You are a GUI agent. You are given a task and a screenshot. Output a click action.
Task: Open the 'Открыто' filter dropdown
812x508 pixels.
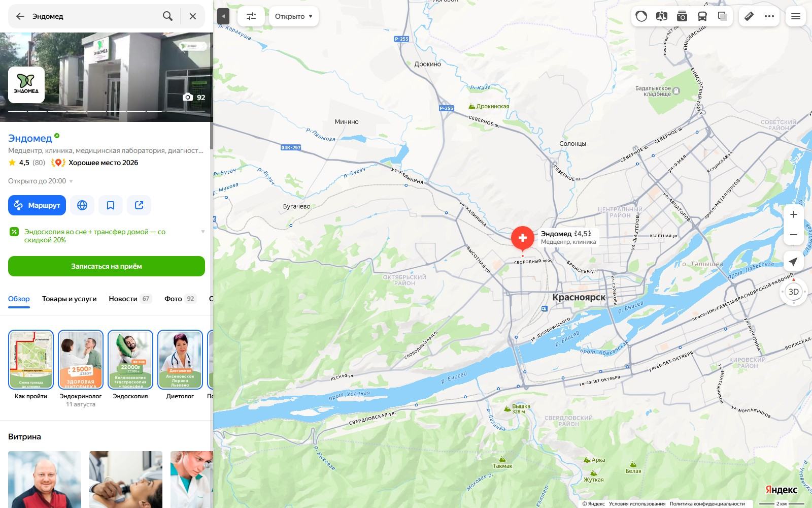pyautogui.click(x=294, y=16)
